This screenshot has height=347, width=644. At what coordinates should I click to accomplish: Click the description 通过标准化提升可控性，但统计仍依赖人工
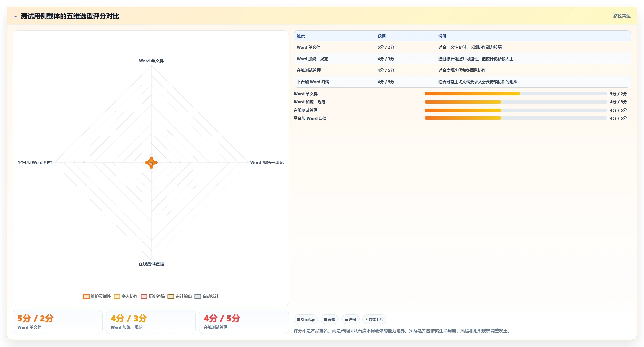(x=476, y=59)
